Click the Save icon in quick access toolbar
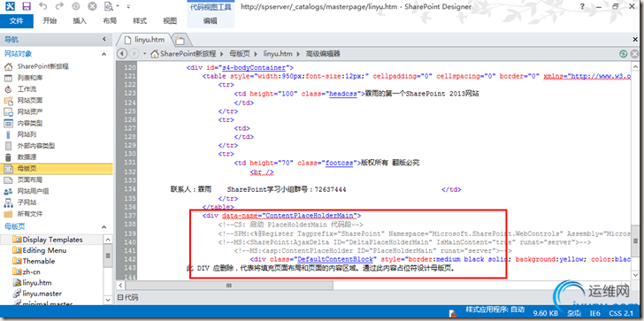Image resolution: width=644 pixels, height=321 pixels. 27,6
